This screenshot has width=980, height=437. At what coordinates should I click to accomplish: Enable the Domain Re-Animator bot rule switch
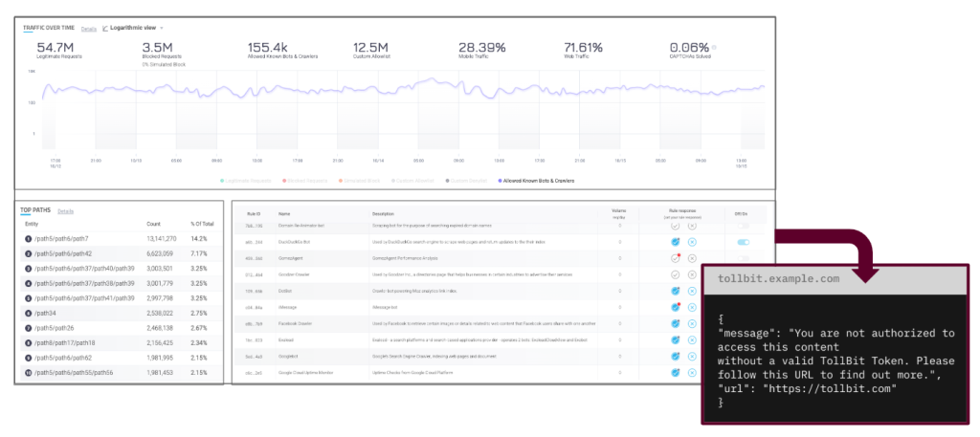[744, 226]
